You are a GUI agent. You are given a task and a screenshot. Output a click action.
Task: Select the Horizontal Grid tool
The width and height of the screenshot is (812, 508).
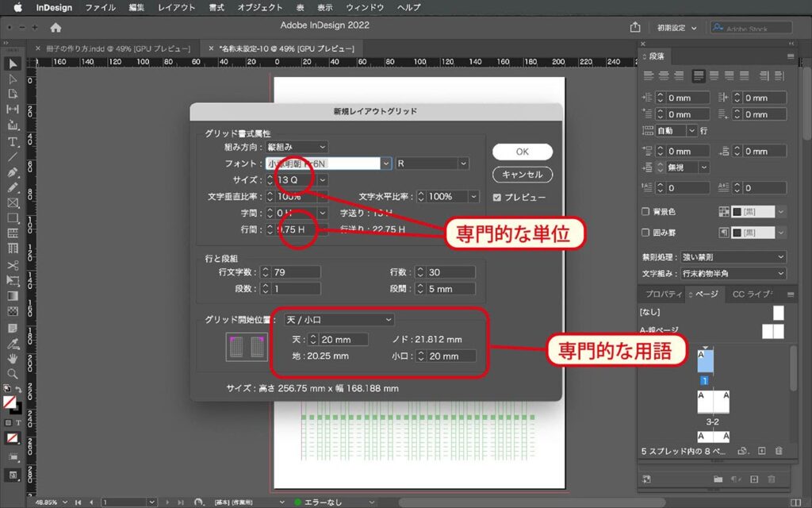tap(13, 233)
